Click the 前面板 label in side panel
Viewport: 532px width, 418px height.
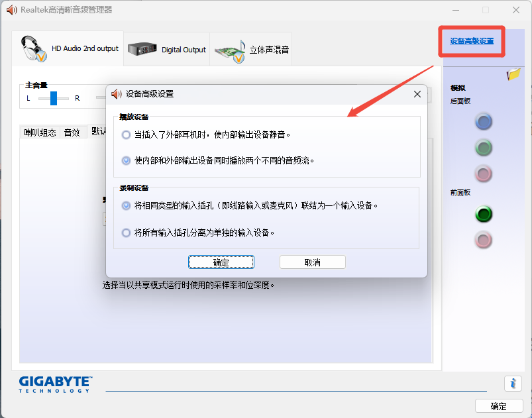click(x=460, y=193)
